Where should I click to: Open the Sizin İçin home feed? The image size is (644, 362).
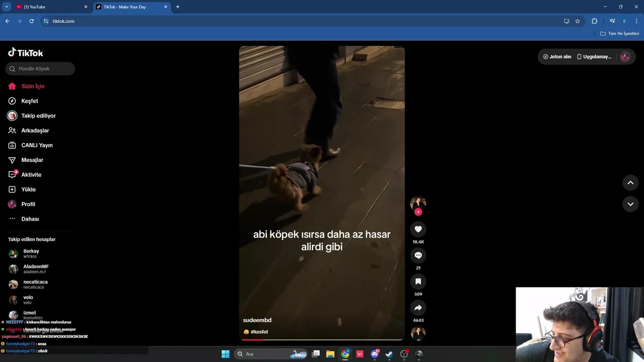(26, 86)
